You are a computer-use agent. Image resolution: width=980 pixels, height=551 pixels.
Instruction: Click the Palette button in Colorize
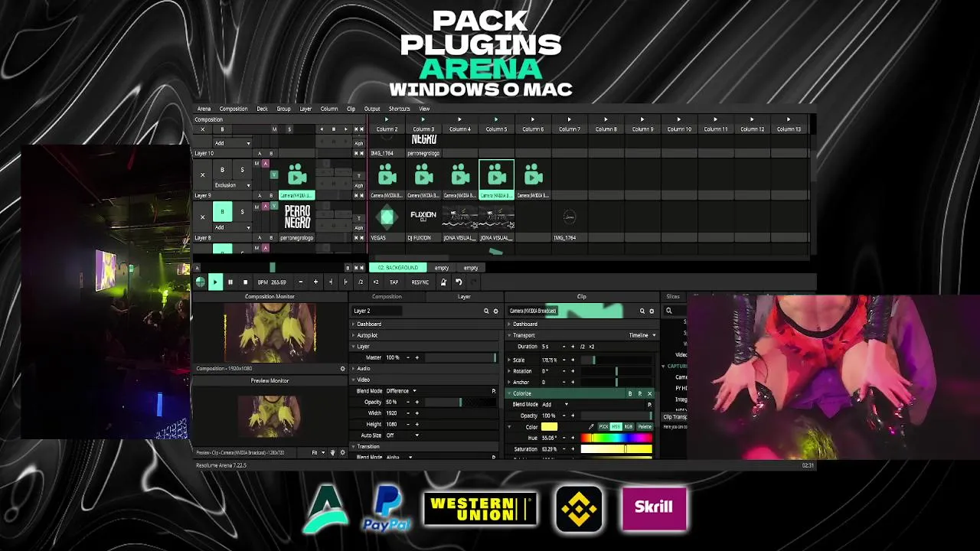click(645, 427)
